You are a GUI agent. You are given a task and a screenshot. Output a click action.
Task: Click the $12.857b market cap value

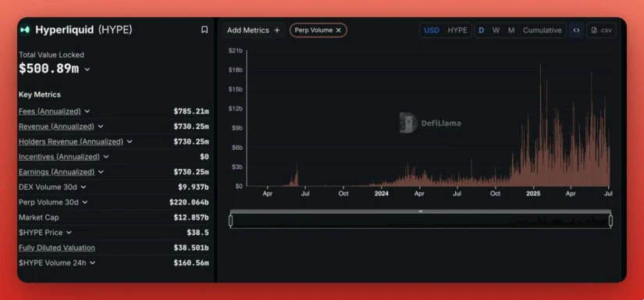point(191,217)
